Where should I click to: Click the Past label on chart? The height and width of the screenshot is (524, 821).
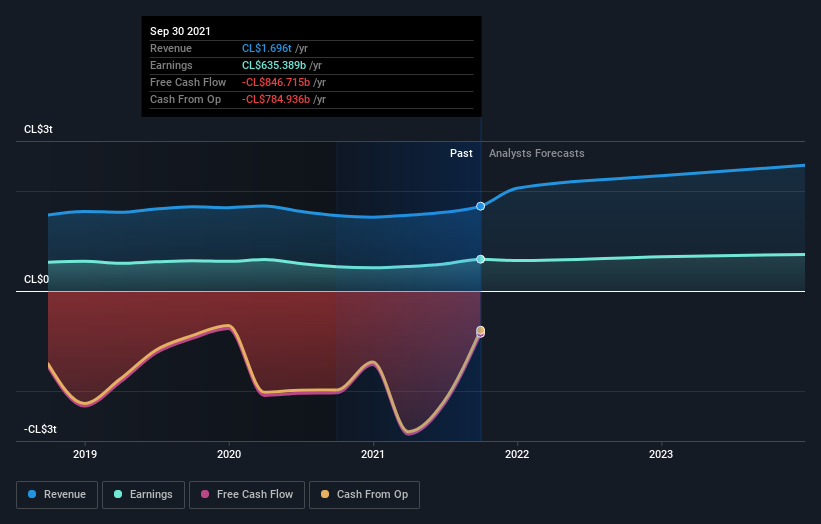point(461,153)
